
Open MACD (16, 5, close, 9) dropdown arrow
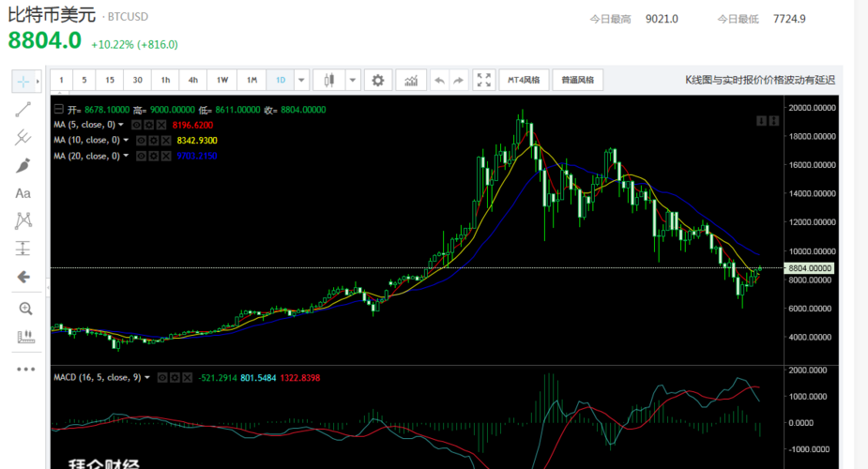[146, 378]
